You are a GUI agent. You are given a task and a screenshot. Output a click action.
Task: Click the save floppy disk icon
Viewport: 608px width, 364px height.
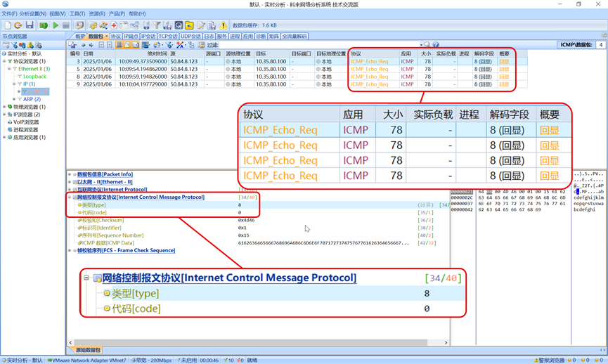click(30, 25)
